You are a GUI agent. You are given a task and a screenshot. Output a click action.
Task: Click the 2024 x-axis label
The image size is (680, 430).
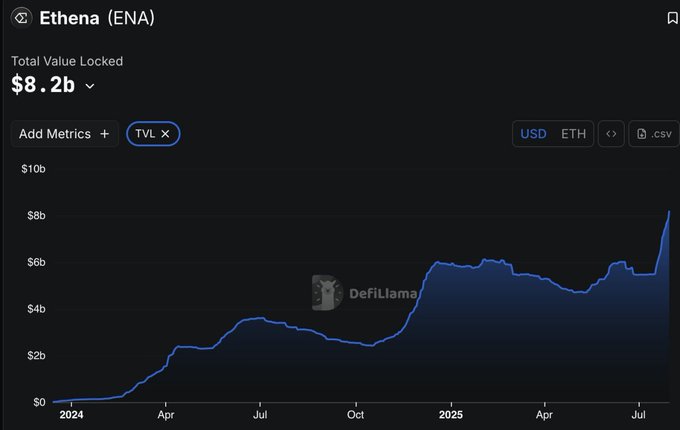coord(71,415)
